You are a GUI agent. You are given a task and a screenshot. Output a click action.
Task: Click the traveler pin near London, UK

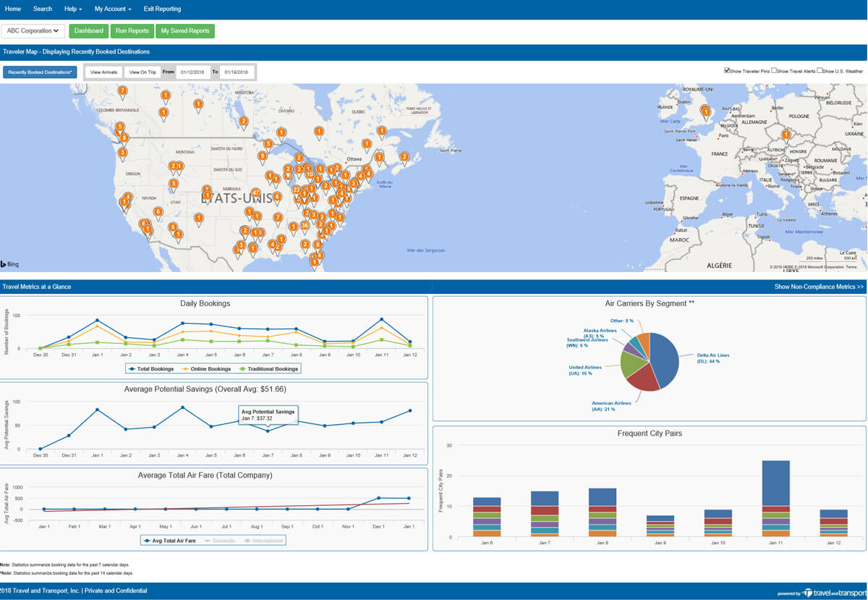click(706, 111)
